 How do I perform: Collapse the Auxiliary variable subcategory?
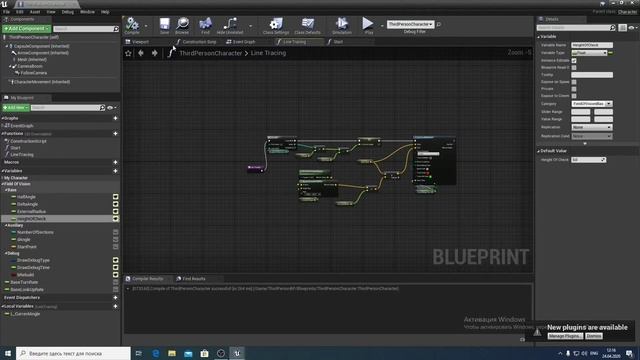tap(6, 225)
